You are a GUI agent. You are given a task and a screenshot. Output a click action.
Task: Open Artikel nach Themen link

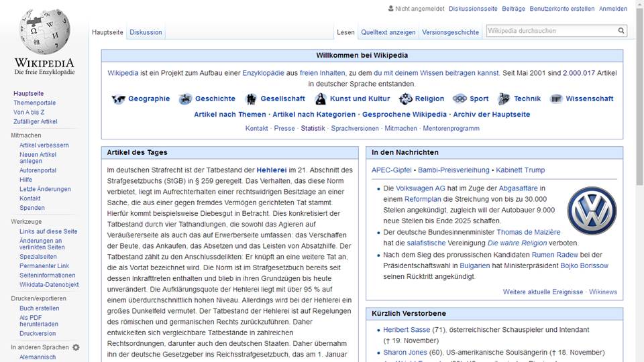coord(230,115)
